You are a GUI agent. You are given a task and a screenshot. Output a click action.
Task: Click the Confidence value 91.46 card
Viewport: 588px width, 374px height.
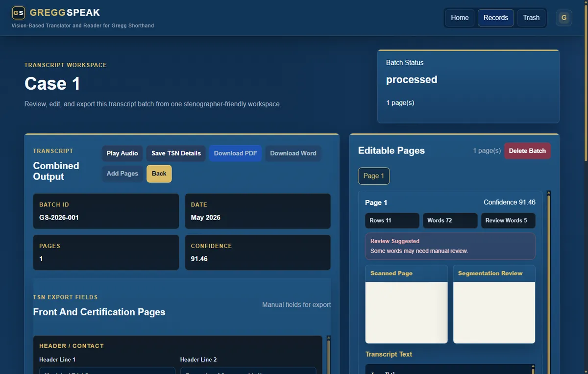tap(258, 252)
